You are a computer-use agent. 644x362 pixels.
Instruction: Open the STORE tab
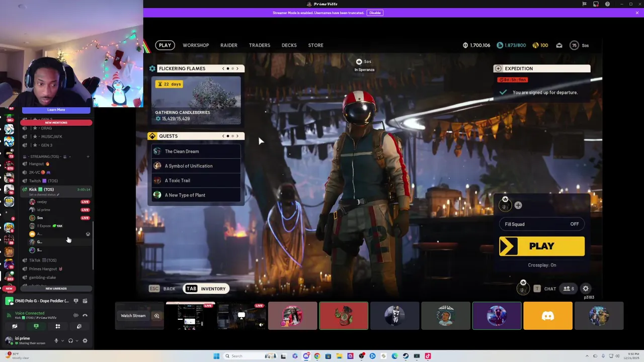pos(316,45)
